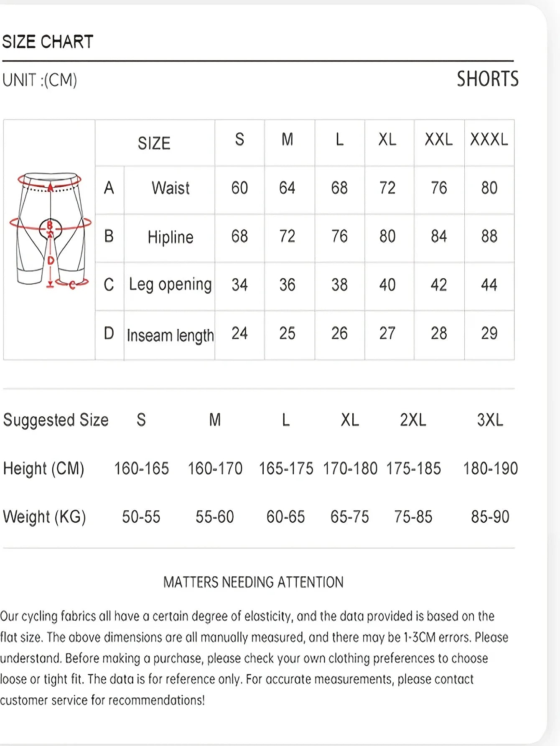
Task: Click the Leg opening row label
Action: click(170, 285)
